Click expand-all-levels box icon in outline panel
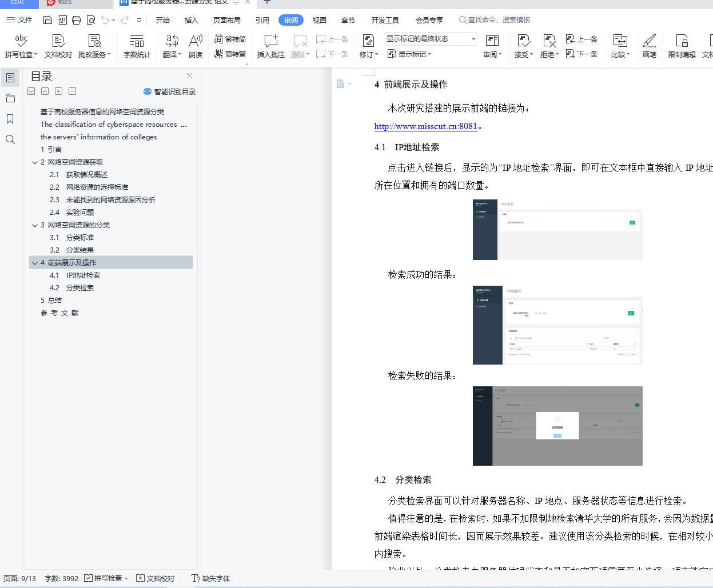The width and height of the screenshot is (713, 588). pos(58,91)
